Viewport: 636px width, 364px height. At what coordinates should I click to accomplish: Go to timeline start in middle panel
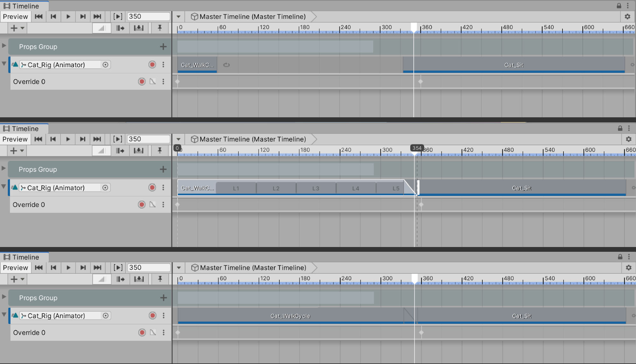pyautogui.click(x=38, y=139)
